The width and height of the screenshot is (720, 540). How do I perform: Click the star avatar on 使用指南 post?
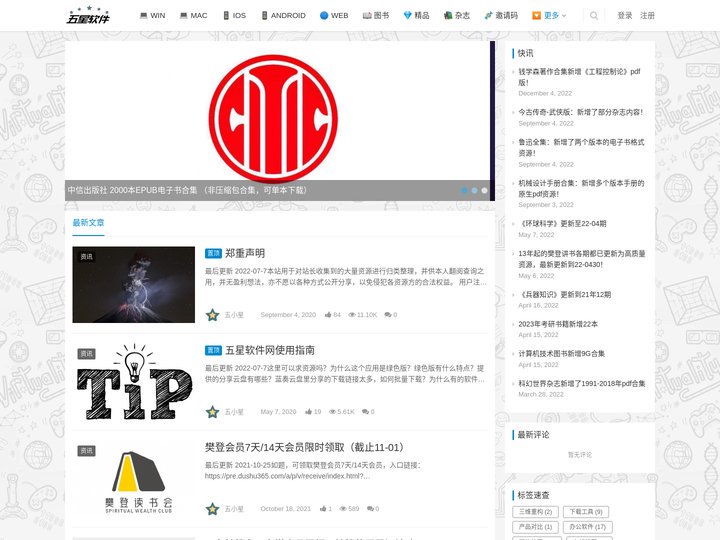click(x=212, y=412)
